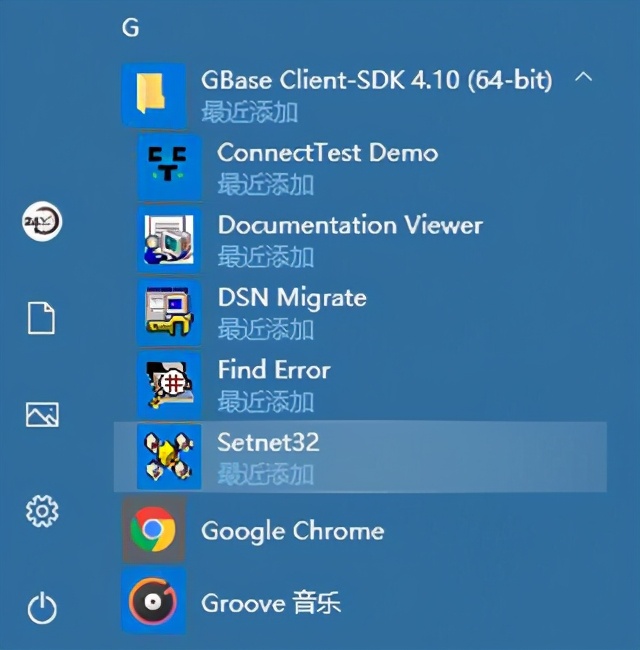Open Find Error using its icon
Viewport: 640px width, 650px height.
pyautogui.click(x=169, y=385)
